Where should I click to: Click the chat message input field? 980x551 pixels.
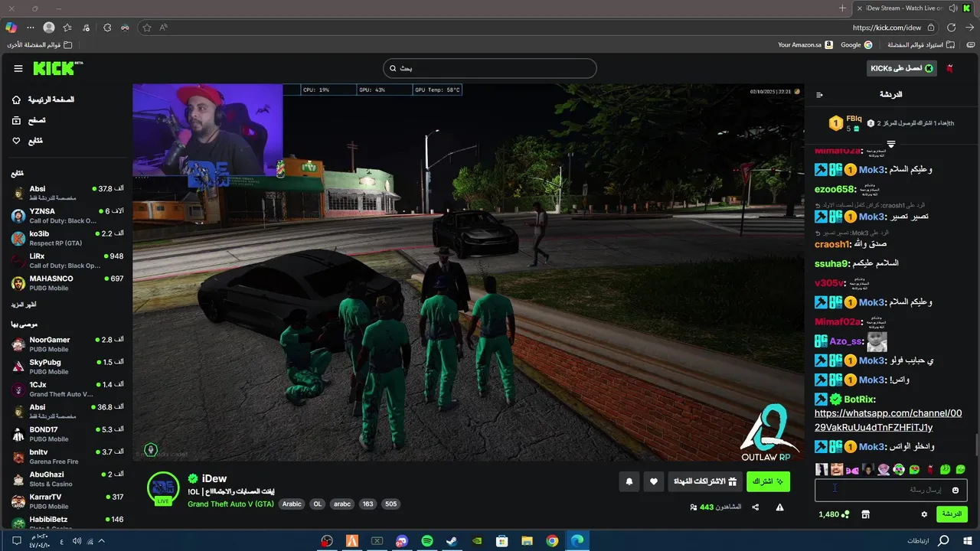(x=891, y=490)
